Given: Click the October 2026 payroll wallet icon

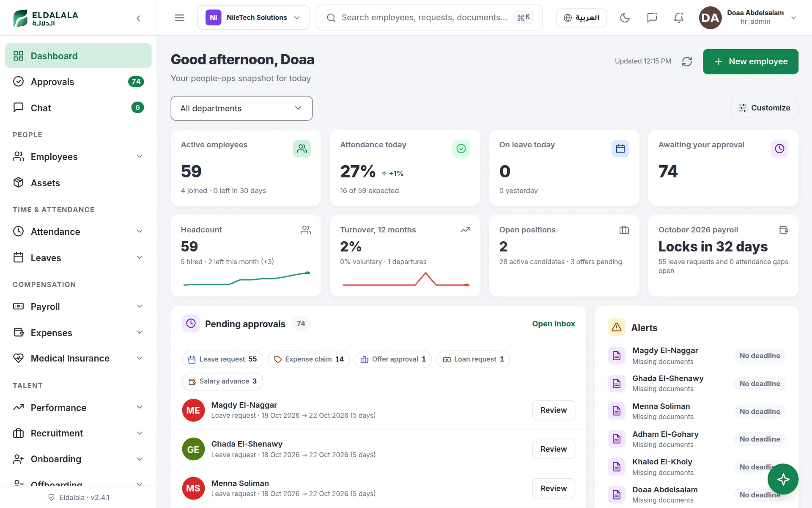Looking at the screenshot, I should point(784,230).
